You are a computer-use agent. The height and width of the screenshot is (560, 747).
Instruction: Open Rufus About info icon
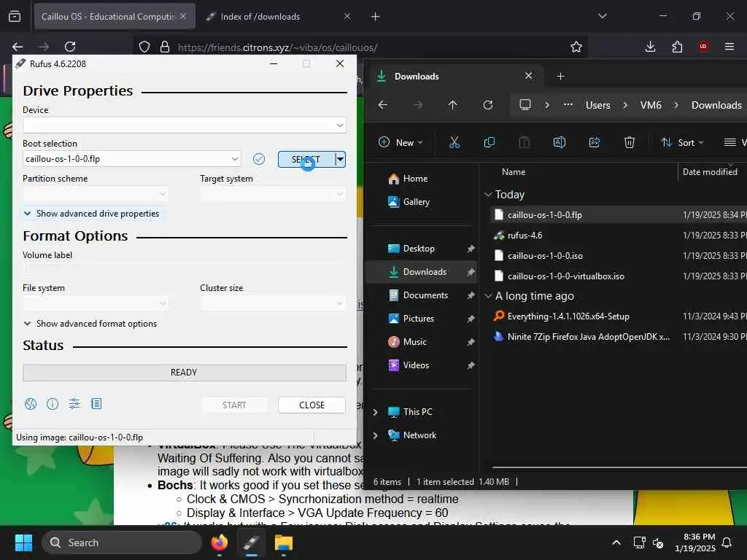tap(53, 404)
